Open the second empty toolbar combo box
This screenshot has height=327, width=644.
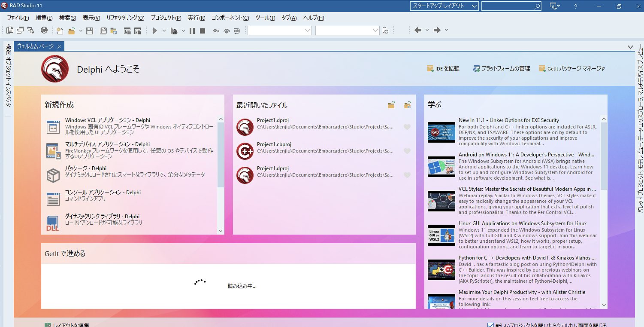[348, 31]
